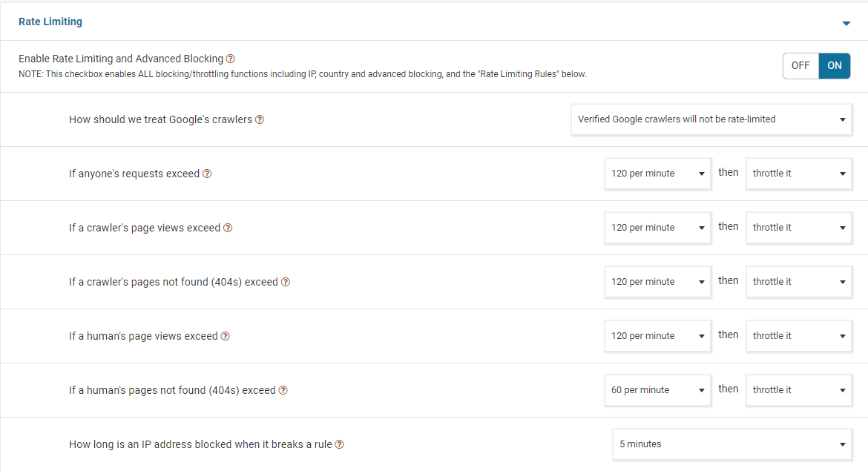Click help icon for IP address blocked duration
The image size is (868, 471).
339,444
